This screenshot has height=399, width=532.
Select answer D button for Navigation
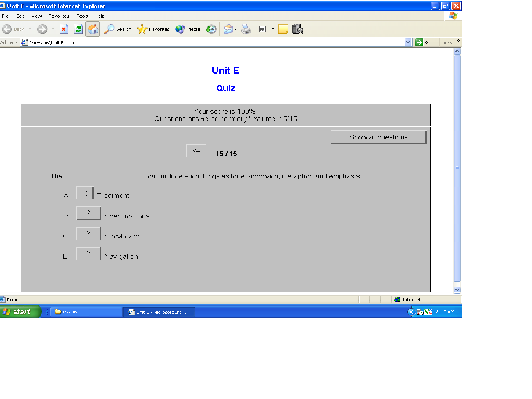pyautogui.click(x=88, y=254)
